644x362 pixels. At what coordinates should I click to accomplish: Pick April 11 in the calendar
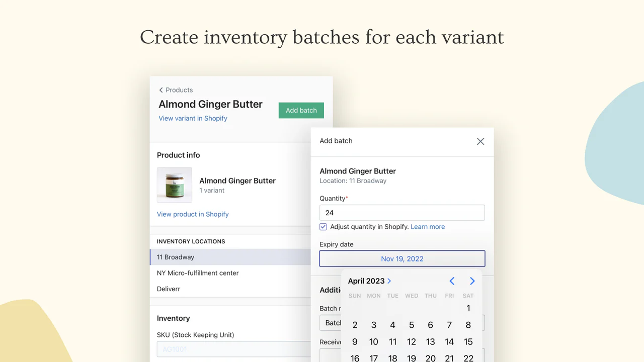[392, 342]
